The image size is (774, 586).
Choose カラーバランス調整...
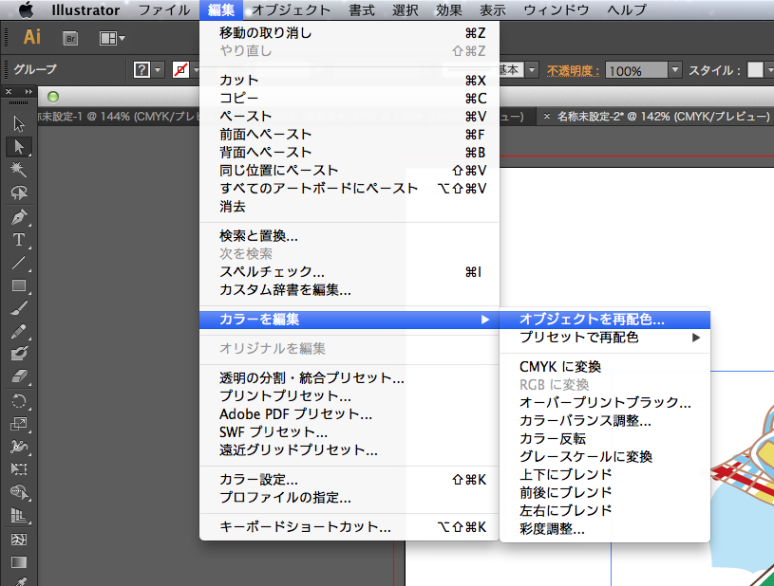605,421
